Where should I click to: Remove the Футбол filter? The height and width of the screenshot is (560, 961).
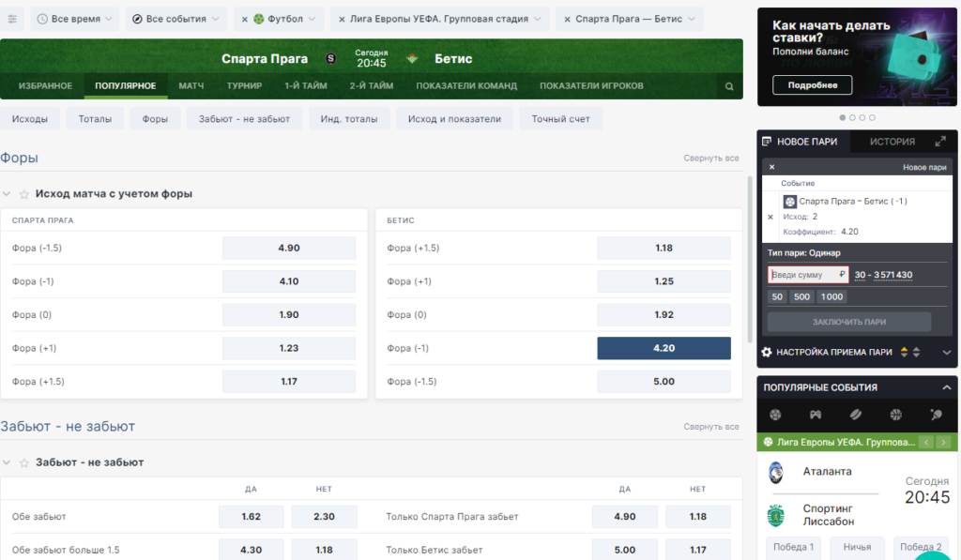click(245, 19)
